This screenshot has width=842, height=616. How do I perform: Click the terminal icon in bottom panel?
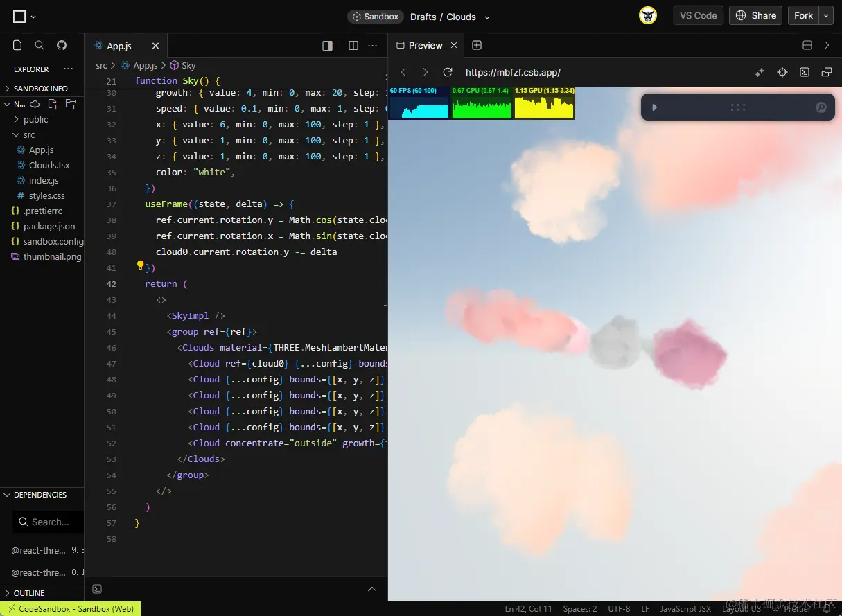point(97,589)
